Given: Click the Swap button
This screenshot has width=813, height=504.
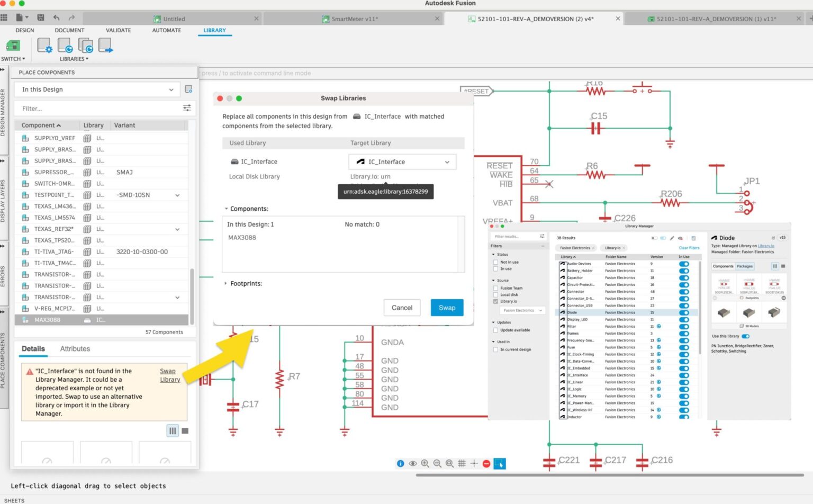Looking at the screenshot, I should click(x=446, y=308).
